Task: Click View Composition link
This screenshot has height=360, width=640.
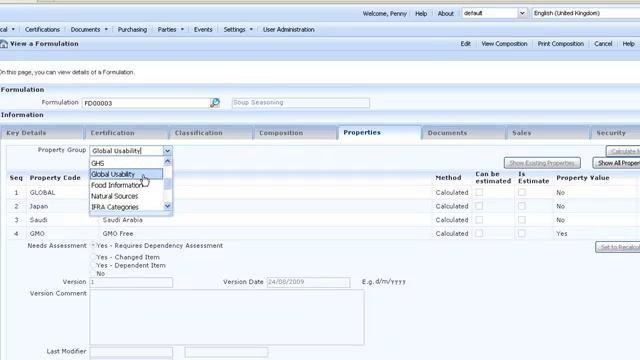Action: point(504,44)
